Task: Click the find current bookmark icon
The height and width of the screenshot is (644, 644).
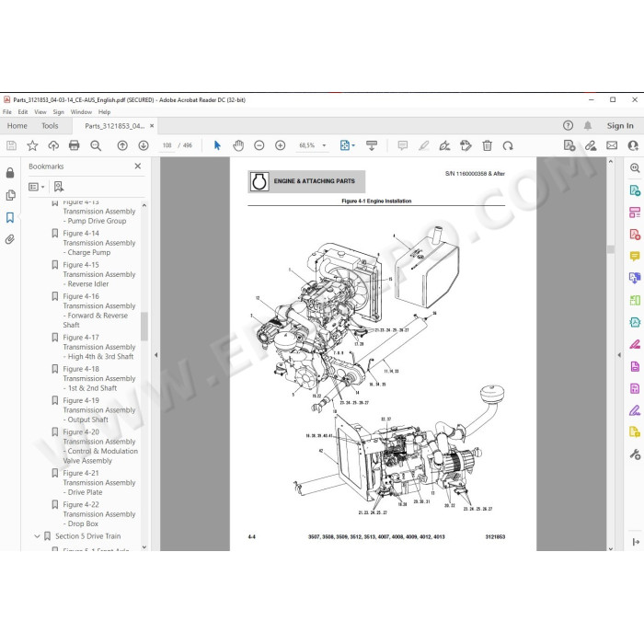Action: [59, 187]
